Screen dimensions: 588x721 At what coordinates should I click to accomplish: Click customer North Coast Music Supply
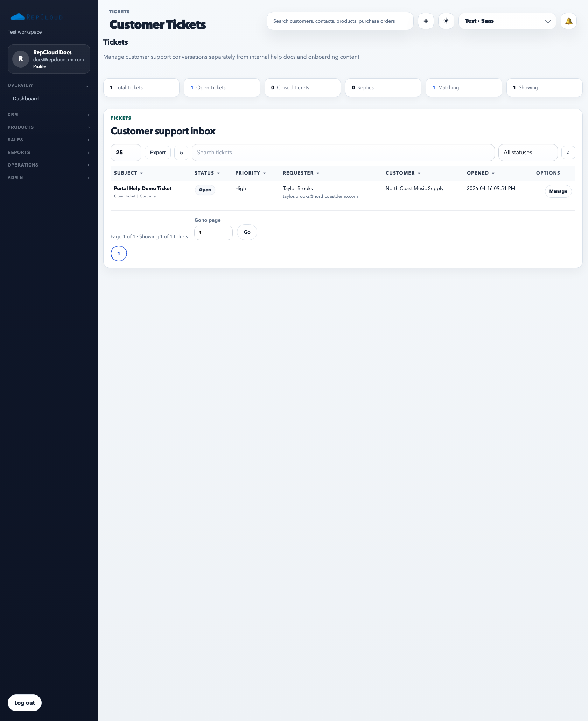(414, 188)
